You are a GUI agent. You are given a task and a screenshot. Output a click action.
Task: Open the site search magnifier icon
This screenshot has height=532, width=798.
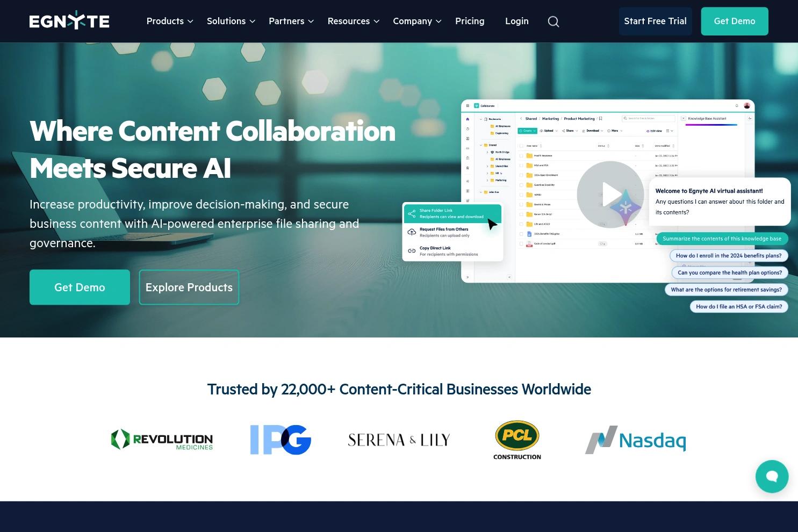[553, 21]
